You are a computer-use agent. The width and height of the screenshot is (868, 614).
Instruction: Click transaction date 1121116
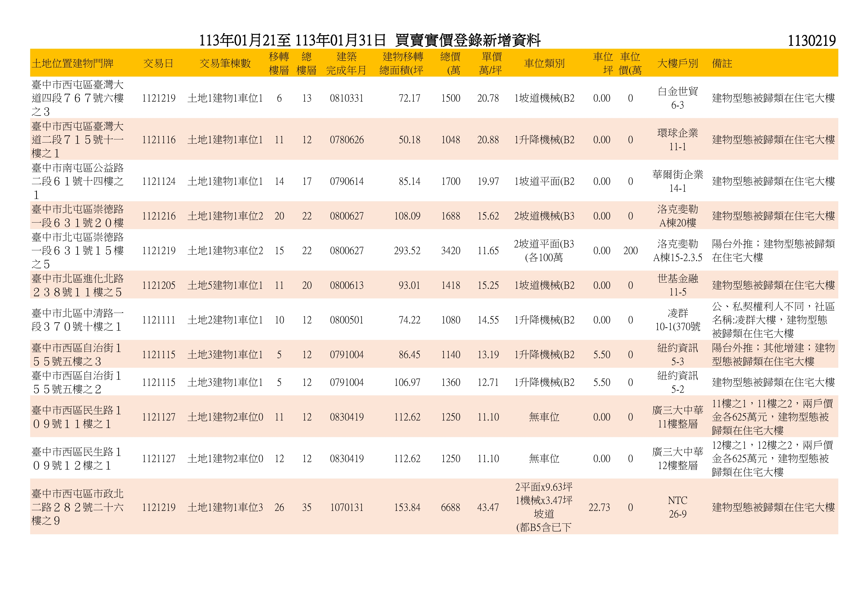click(x=159, y=140)
